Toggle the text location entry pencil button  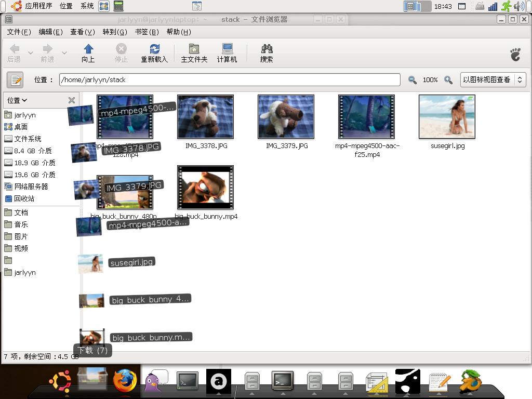click(15, 80)
